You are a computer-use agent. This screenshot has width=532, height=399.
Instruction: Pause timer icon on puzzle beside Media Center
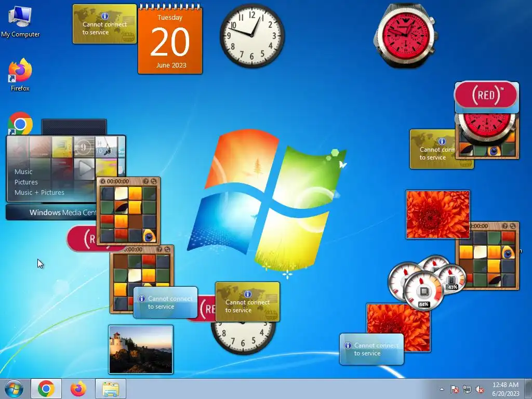103,181
